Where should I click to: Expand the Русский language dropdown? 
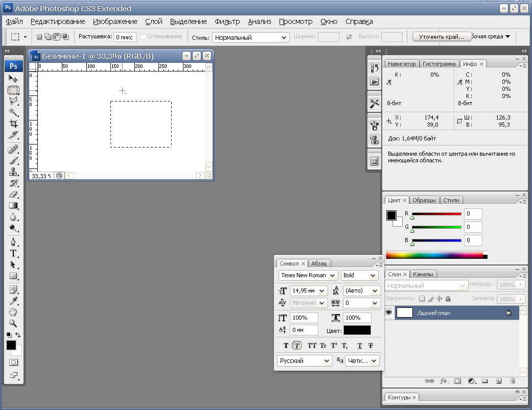point(305,361)
